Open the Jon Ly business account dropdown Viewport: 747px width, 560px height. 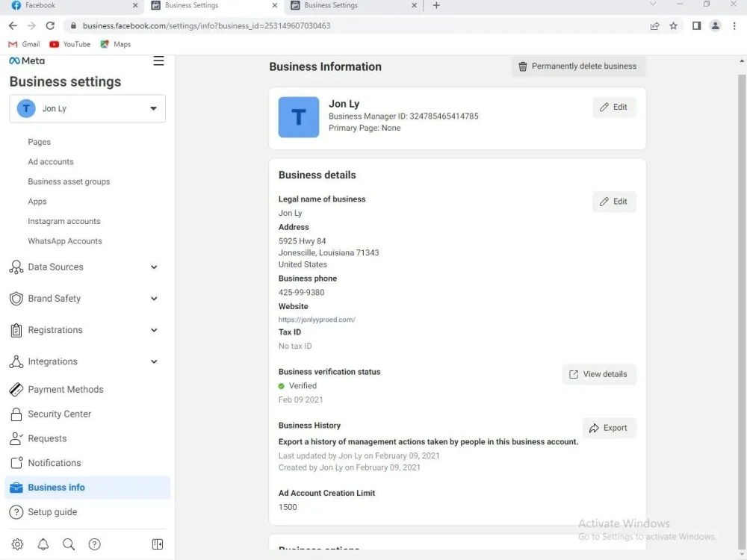pyautogui.click(x=87, y=108)
